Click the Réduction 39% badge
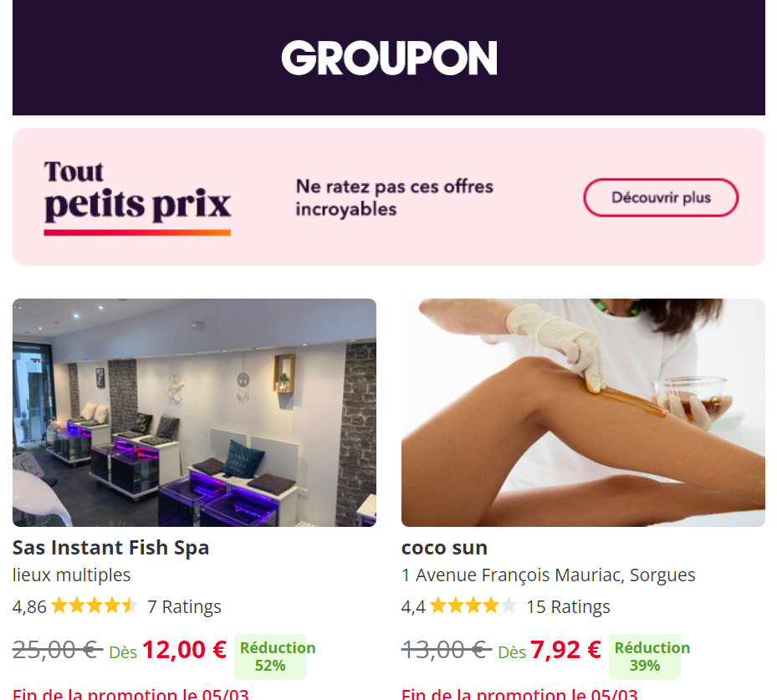The width and height of the screenshot is (777, 700). coord(645,657)
